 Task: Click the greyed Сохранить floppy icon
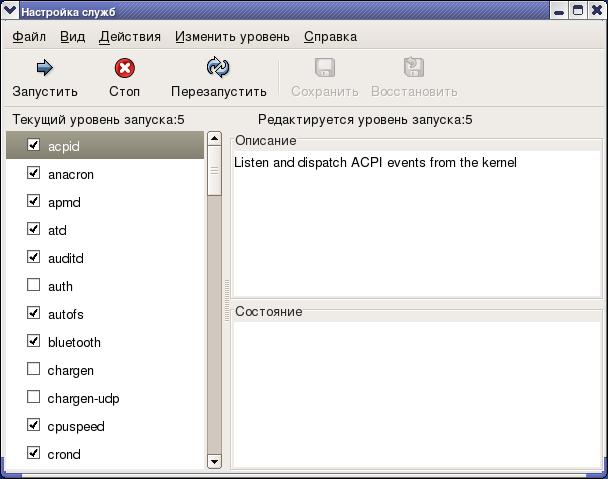click(x=325, y=67)
